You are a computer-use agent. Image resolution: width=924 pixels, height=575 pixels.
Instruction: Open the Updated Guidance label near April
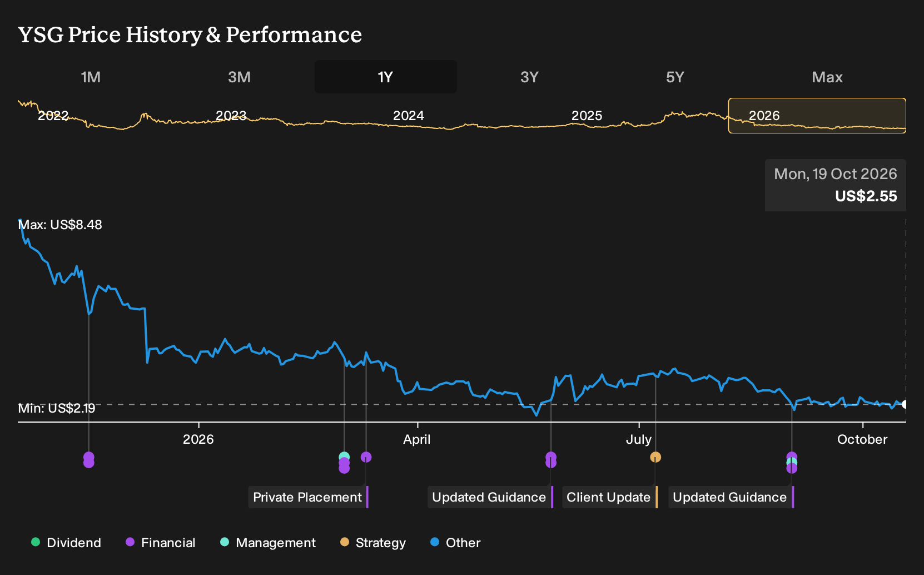tap(490, 497)
